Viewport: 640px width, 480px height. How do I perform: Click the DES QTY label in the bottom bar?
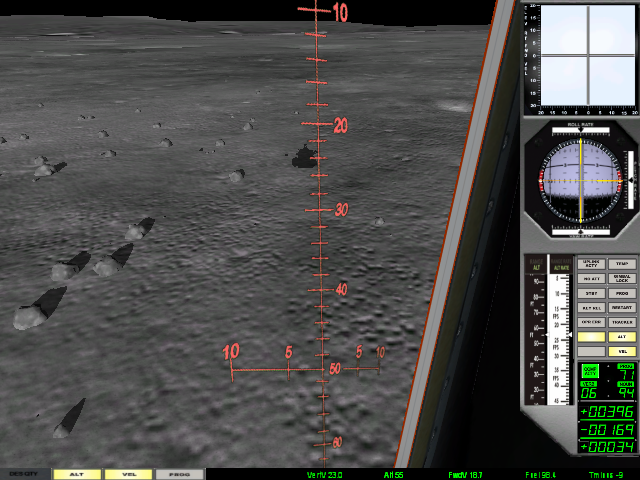point(24,474)
